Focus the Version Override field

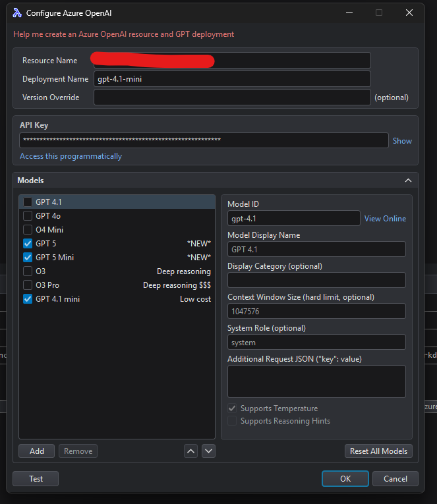232,98
